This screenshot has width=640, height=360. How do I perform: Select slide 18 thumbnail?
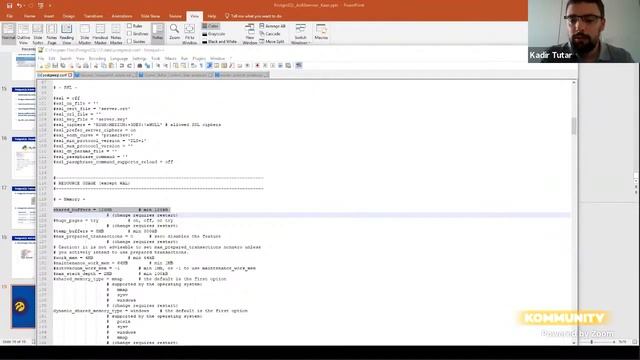pos(23,257)
